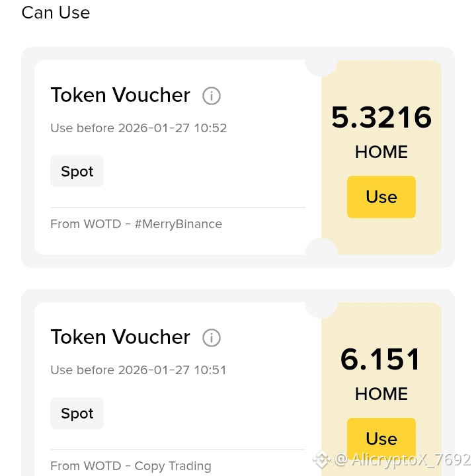This screenshot has width=476, height=476.
Task: Tap the Spot tag on the Copy Trading voucher
Action: tap(77, 413)
